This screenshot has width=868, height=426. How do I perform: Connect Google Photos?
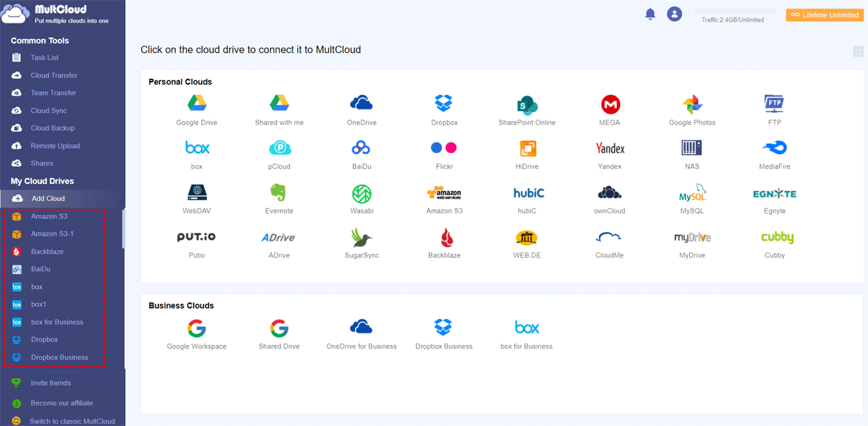pyautogui.click(x=692, y=111)
